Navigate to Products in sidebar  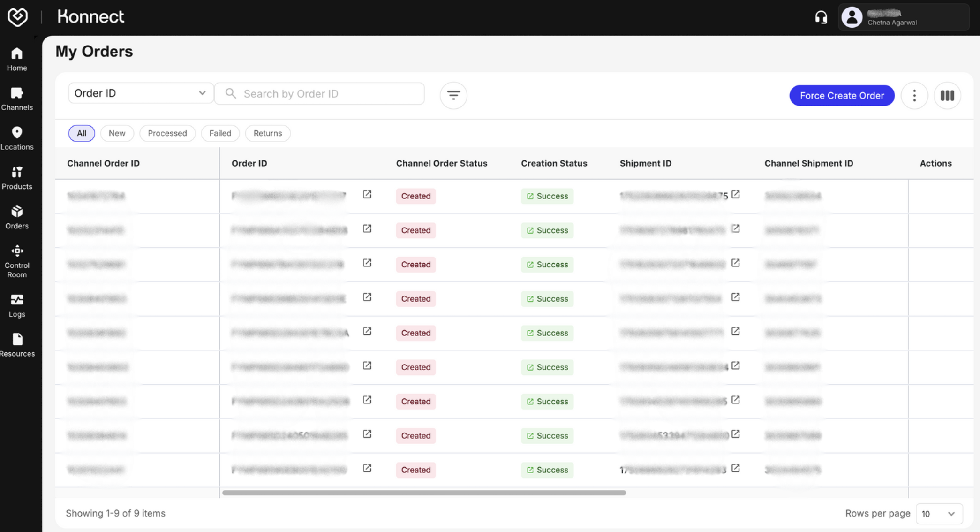click(x=17, y=178)
